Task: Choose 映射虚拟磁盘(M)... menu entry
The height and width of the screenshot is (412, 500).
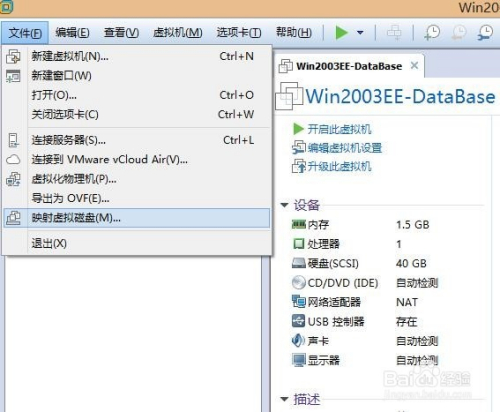Action: 137,218
